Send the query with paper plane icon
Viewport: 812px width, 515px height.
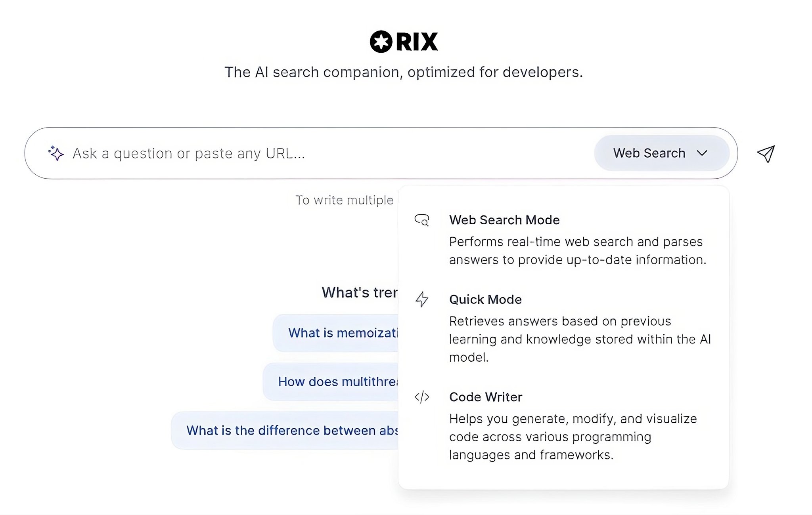[766, 154]
